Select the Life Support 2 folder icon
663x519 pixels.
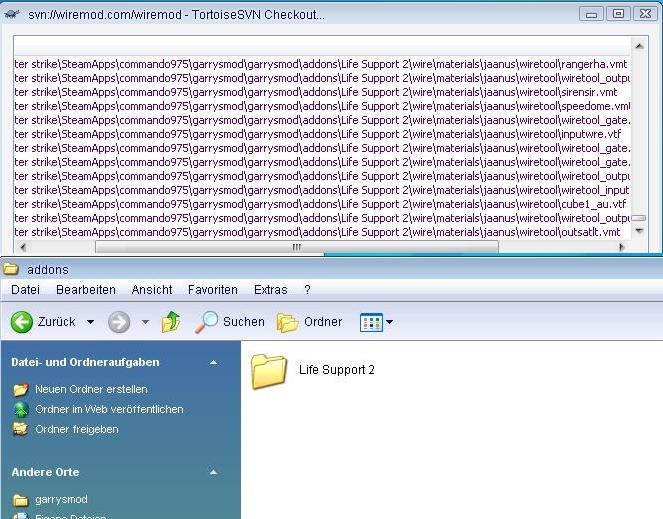[x=269, y=371]
